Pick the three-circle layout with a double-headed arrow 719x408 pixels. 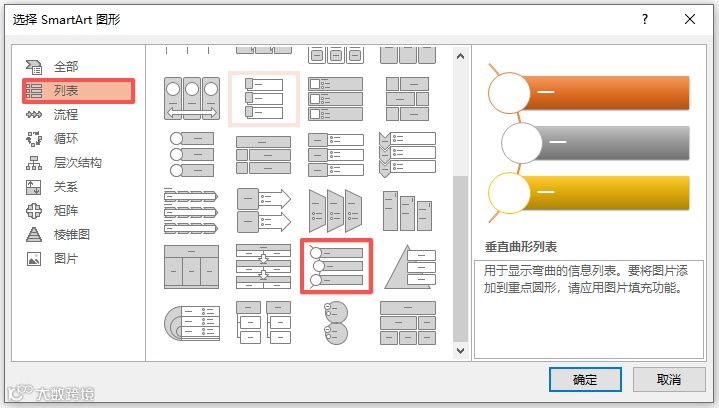tap(192, 99)
